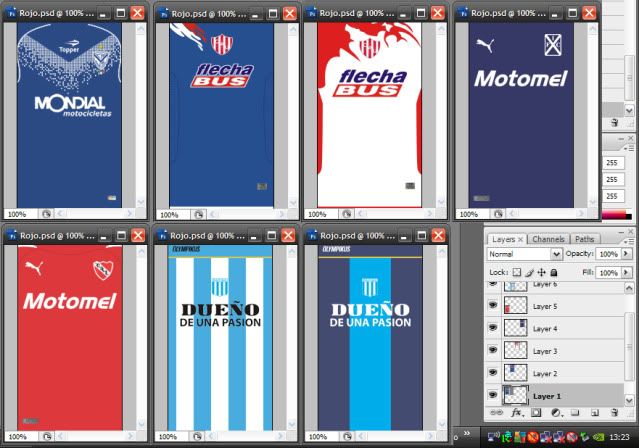The height and width of the screenshot is (448, 639).
Task: Select the Layer 4 row
Action: click(555, 328)
